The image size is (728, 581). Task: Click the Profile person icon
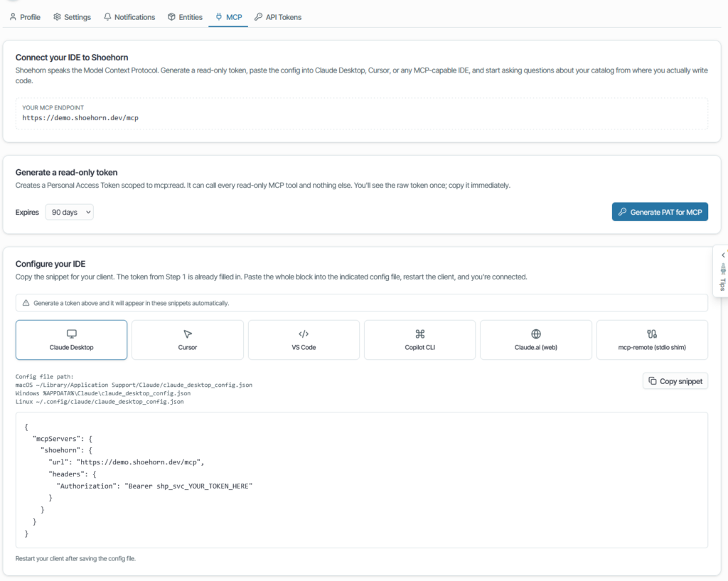[13, 17]
